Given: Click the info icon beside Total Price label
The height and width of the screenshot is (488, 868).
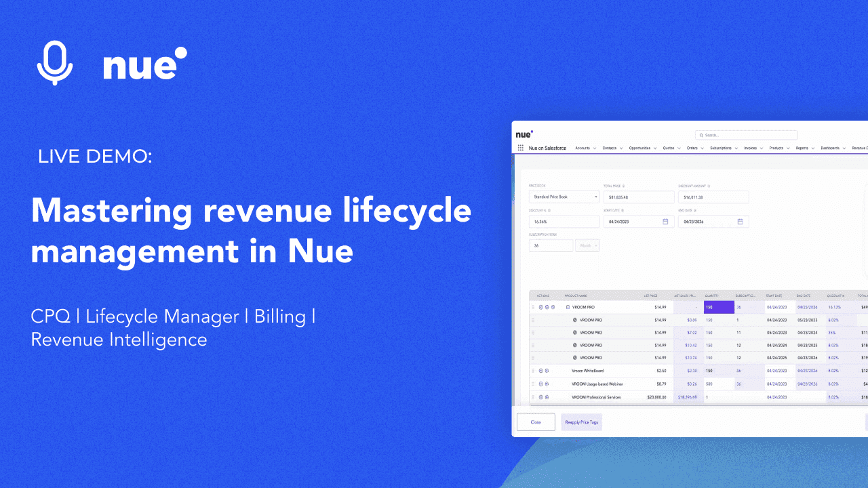Looking at the screenshot, I should 623,186.
